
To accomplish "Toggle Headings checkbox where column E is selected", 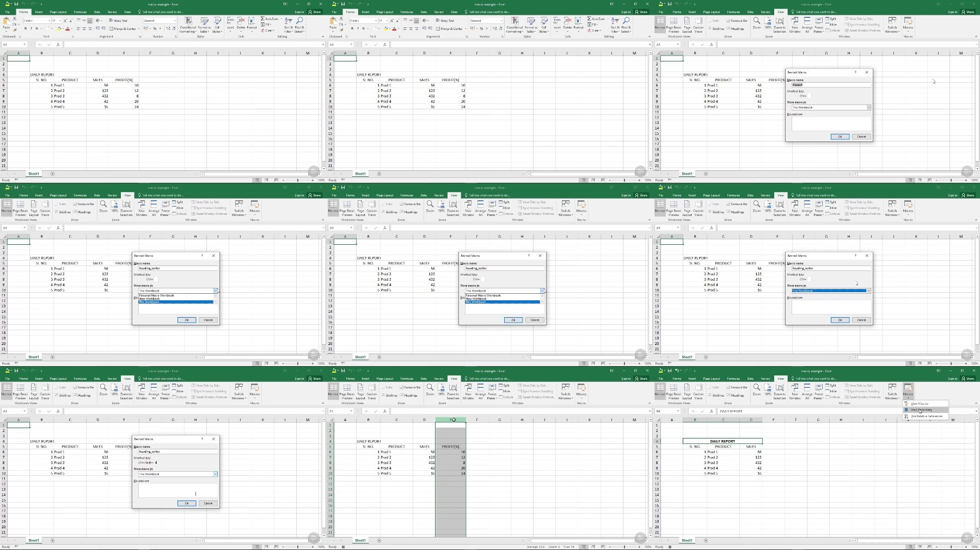I will click(x=401, y=395).
